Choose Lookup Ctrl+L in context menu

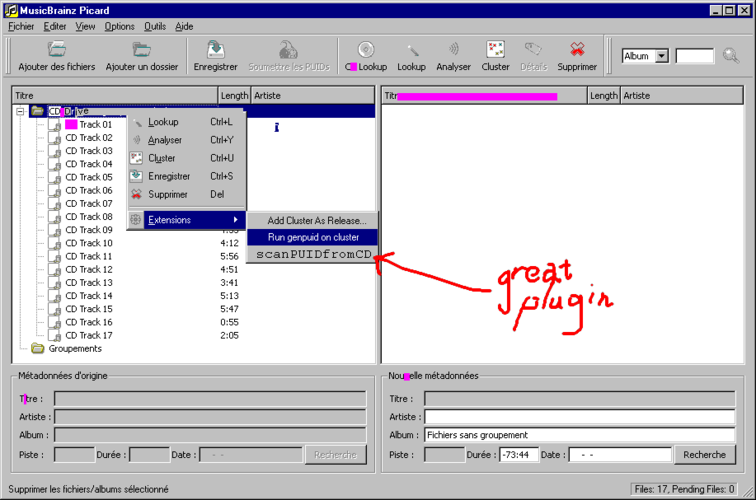point(187,122)
